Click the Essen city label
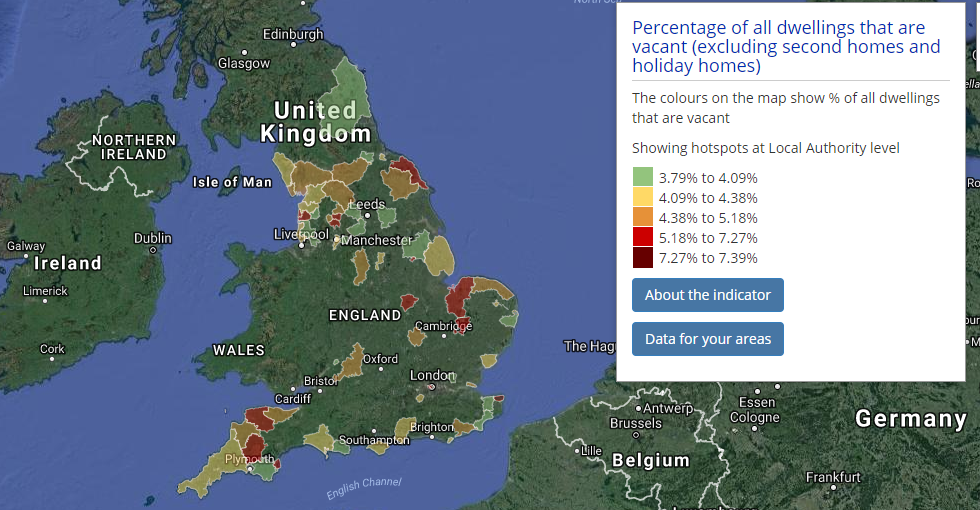 [x=757, y=402]
